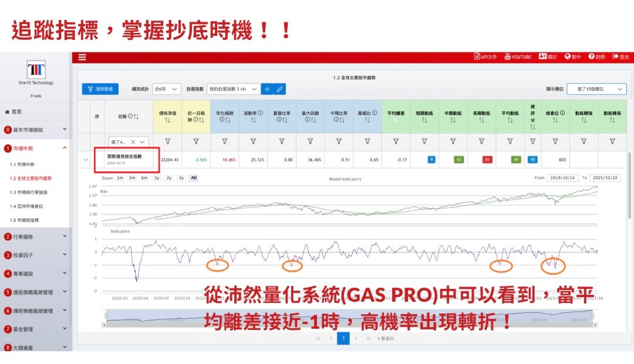
Task: Collapse the 那斯達克綜合指數 row details
Action: pos(85,160)
